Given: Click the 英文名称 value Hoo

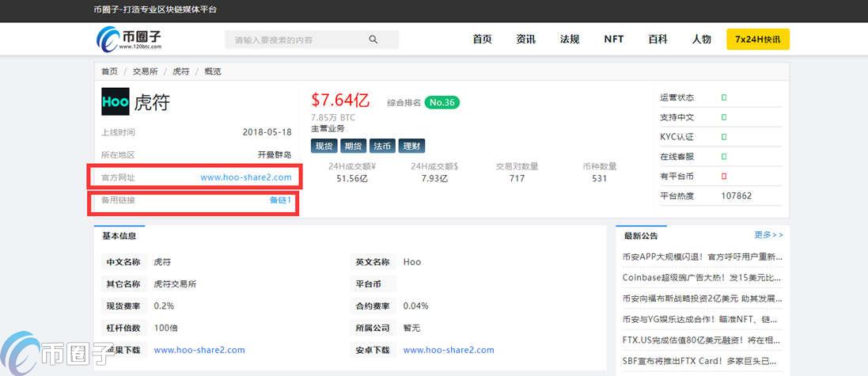Looking at the screenshot, I should click(x=412, y=262).
